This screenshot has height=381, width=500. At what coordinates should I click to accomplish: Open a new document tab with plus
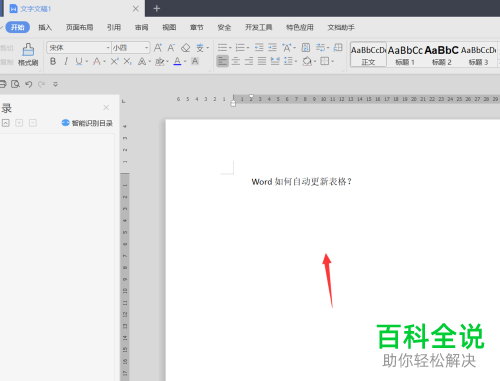(x=157, y=9)
